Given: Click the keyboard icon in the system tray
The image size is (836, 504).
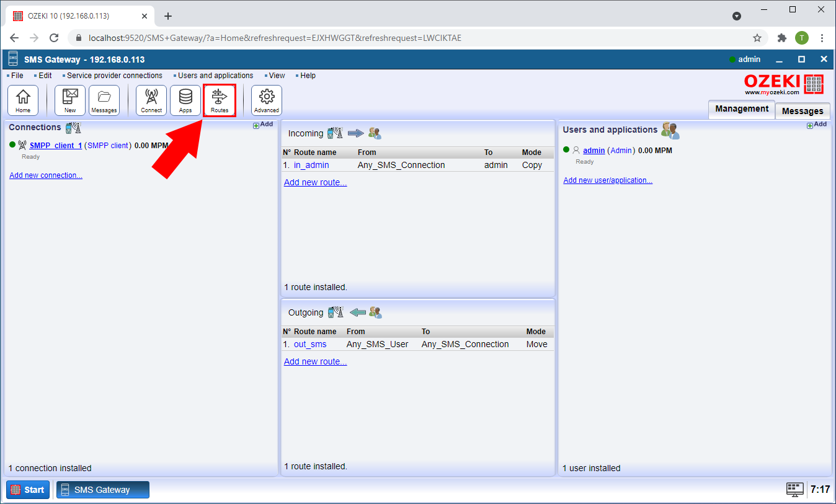Looking at the screenshot, I should coord(794,489).
